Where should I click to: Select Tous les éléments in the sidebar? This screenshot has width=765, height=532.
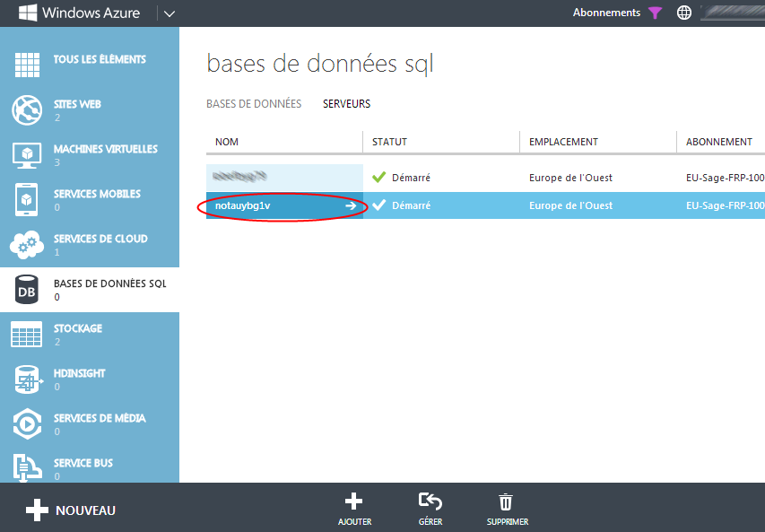[x=90, y=65]
